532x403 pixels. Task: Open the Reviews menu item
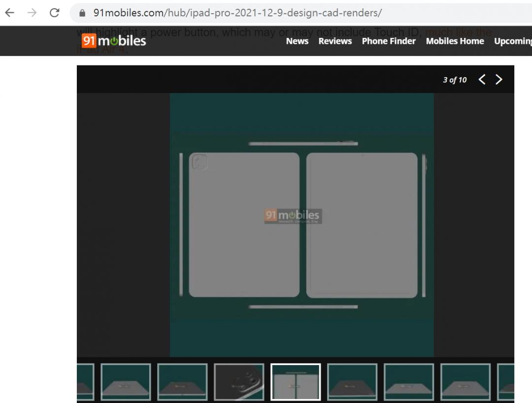335,41
